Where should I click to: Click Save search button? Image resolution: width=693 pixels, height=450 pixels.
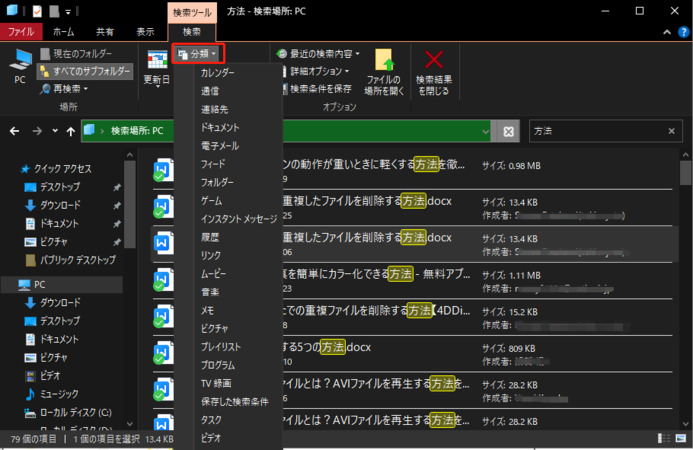(x=316, y=89)
